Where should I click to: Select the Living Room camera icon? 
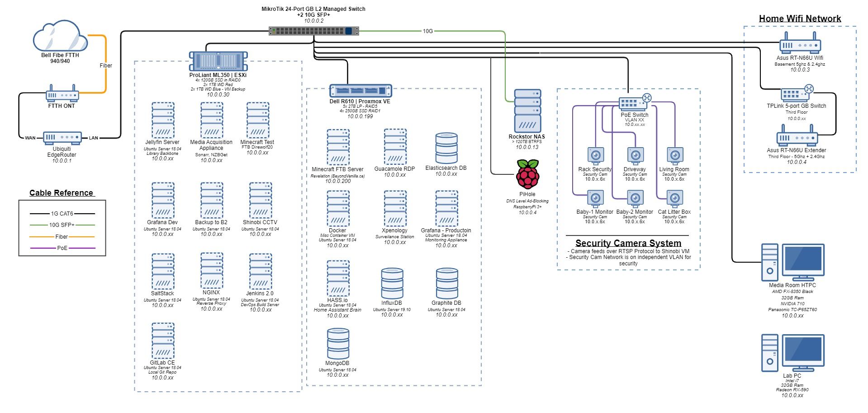click(674, 156)
